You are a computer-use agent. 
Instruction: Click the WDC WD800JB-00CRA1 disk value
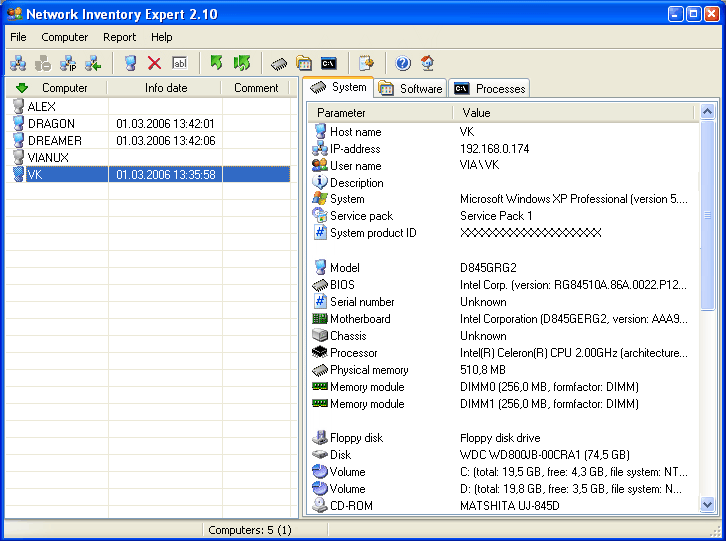coord(544,455)
